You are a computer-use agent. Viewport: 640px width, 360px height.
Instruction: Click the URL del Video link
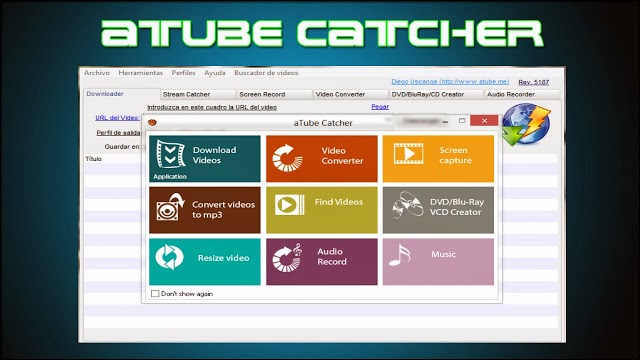tap(117, 118)
